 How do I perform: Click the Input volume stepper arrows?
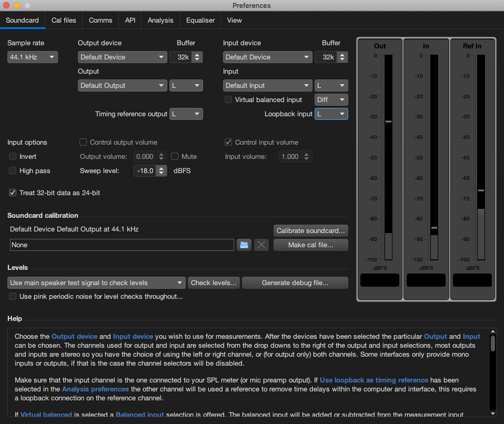click(306, 156)
